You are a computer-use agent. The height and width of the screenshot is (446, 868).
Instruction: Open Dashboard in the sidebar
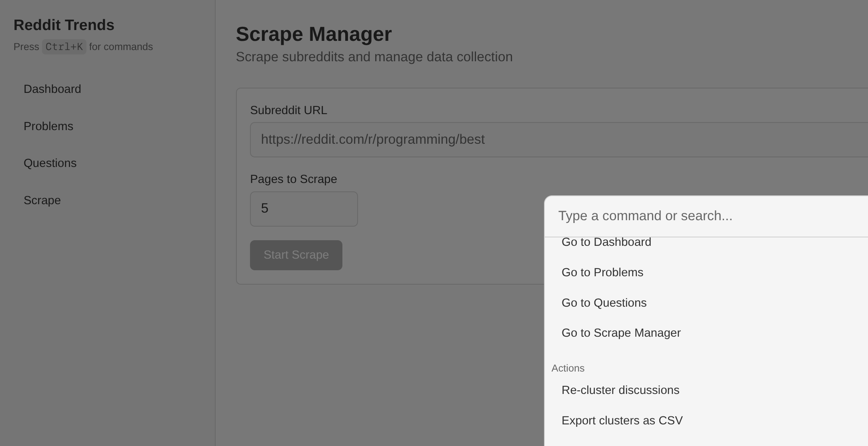(52, 89)
